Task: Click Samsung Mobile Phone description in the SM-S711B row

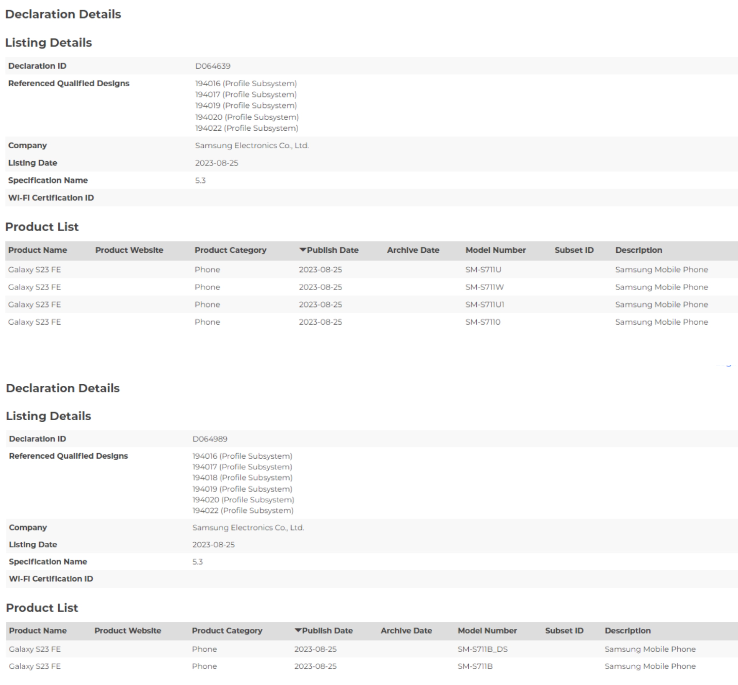Action: pyautogui.click(x=650, y=666)
